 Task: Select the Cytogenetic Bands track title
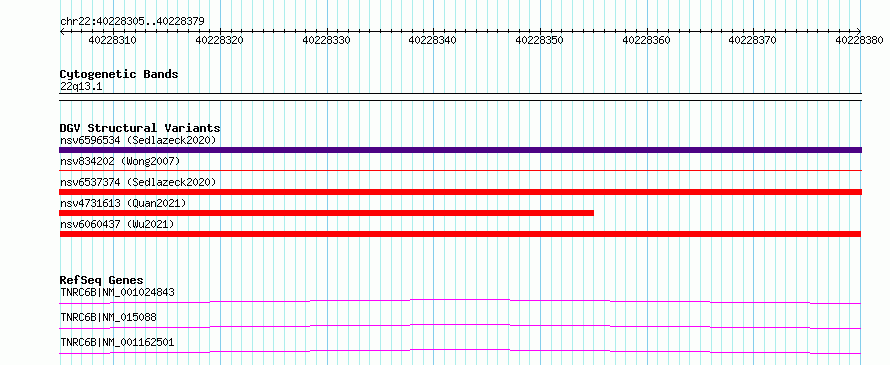[x=119, y=74]
